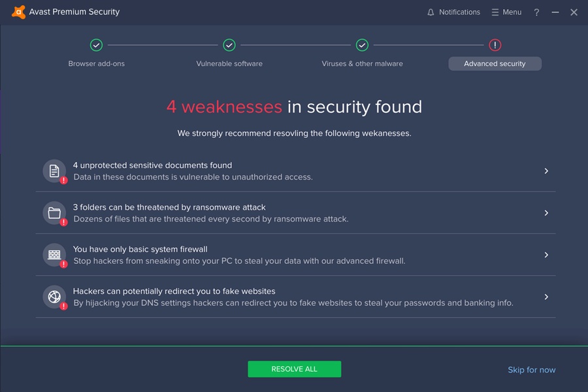Expand basic system firewall chevron
The image size is (588, 392).
[x=546, y=255]
